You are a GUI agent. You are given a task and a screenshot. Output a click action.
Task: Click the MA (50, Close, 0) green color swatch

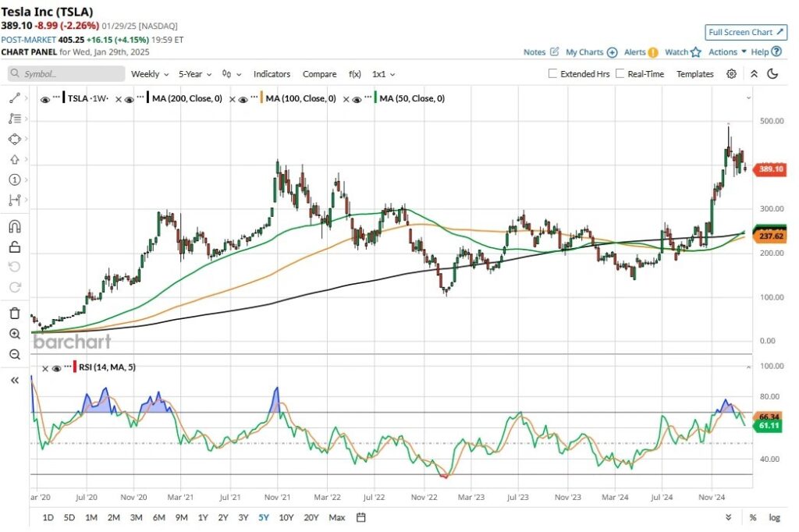tap(376, 99)
